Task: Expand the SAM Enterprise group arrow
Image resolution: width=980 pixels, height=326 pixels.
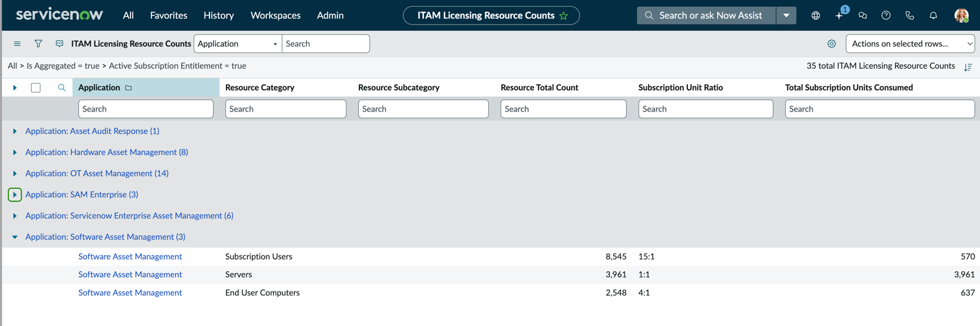Action: click(15, 194)
